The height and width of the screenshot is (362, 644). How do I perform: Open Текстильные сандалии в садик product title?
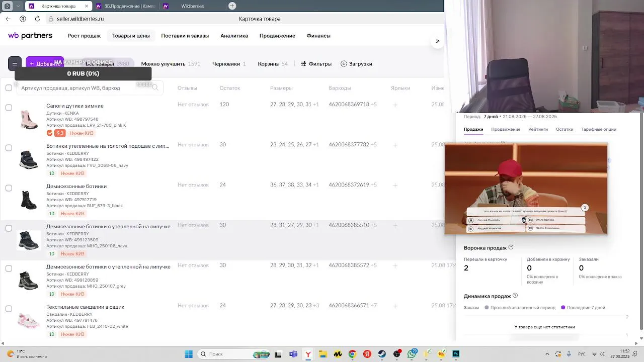85,307
